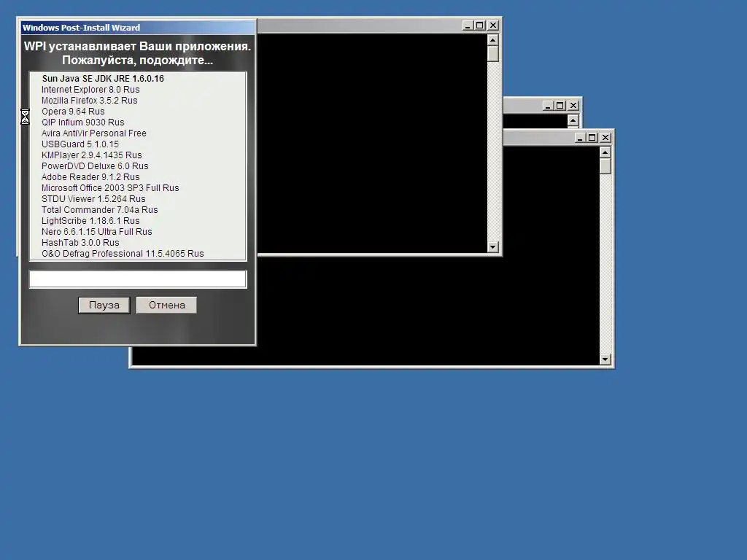The width and height of the screenshot is (747, 560).
Task: Click scroll-up arrow in console beside wizard
Action: point(492,39)
